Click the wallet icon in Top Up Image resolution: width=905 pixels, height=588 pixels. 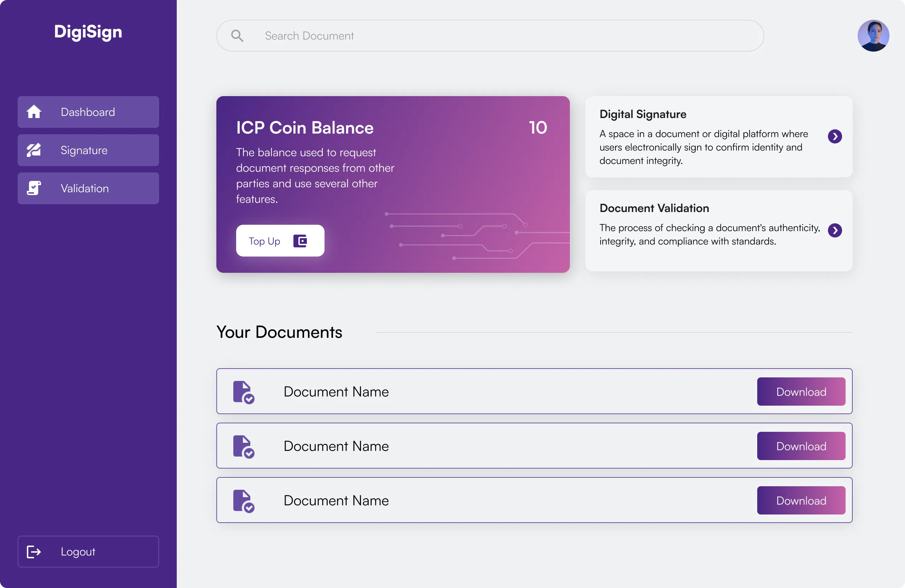(x=300, y=241)
